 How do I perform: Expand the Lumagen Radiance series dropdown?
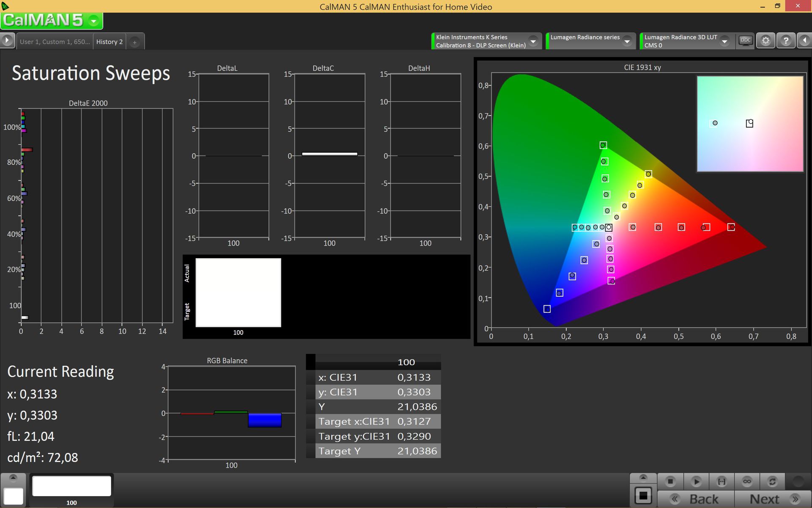627,41
